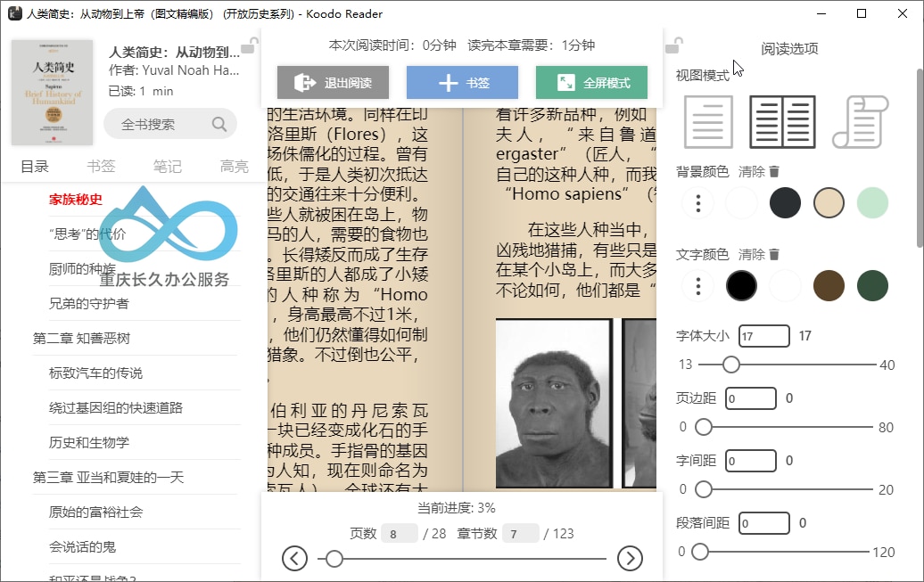
Task: Click the 全书搜索 search field
Action: (x=170, y=124)
